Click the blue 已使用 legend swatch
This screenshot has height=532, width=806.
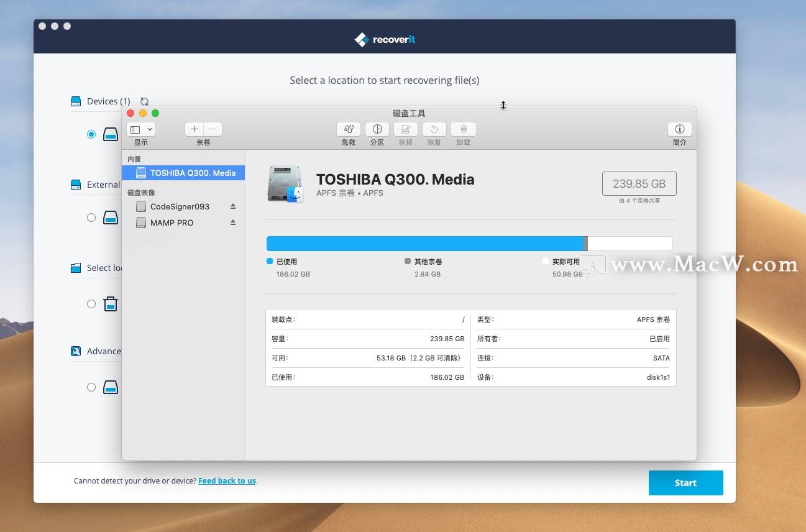(270, 262)
